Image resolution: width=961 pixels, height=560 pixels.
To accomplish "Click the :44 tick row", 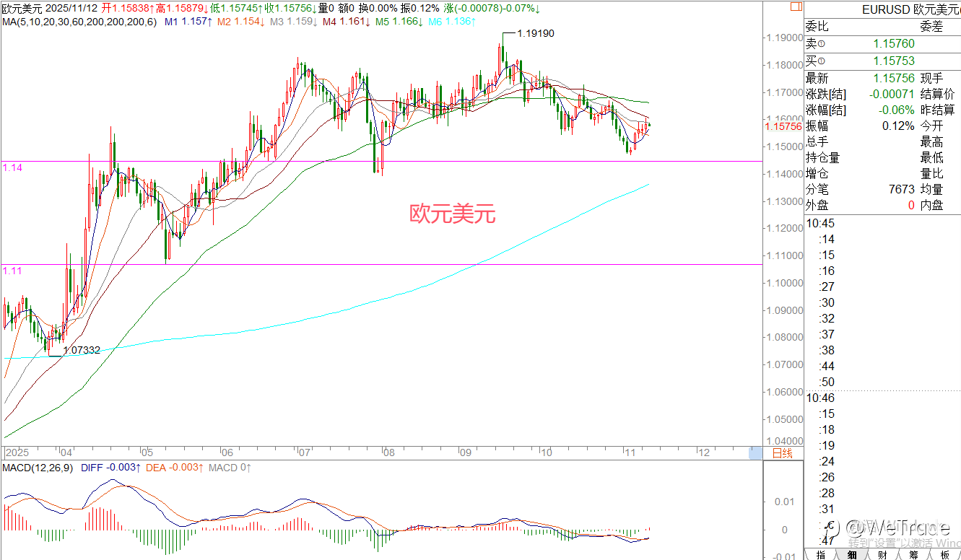I will (x=827, y=366).
